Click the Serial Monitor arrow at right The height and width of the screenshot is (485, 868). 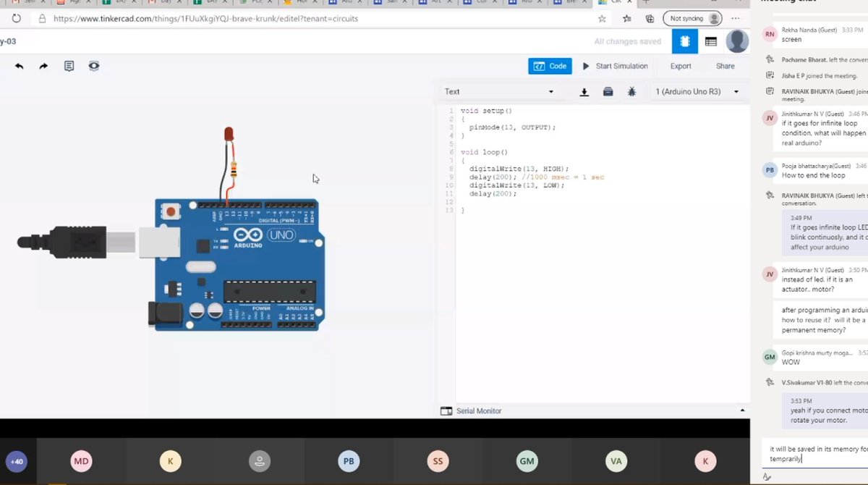[742, 410]
